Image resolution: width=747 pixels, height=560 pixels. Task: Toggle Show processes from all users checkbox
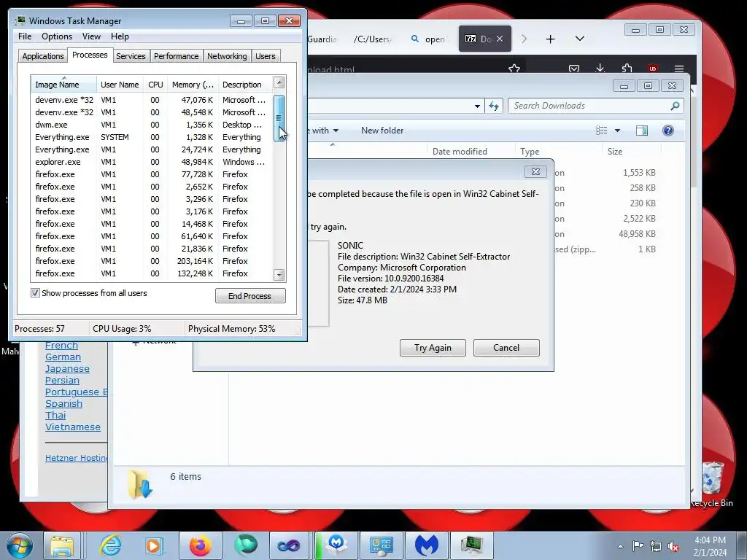pos(35,293)
